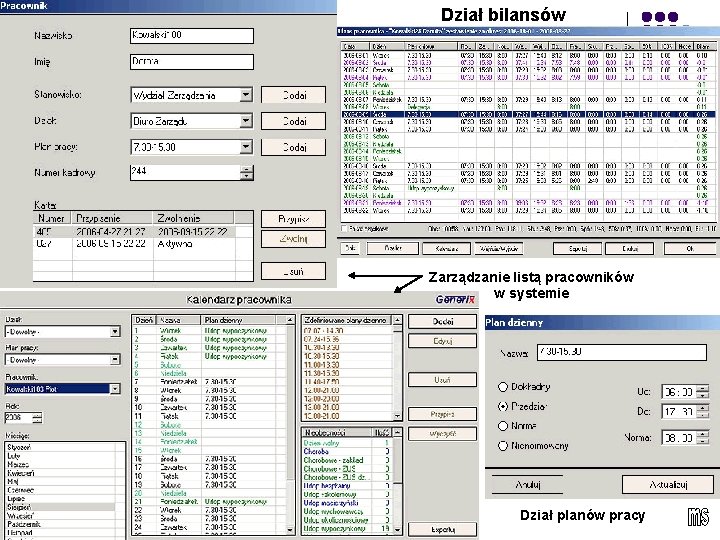
Task: Select Dzień wolny in absences list
Action: click(348, 443)
